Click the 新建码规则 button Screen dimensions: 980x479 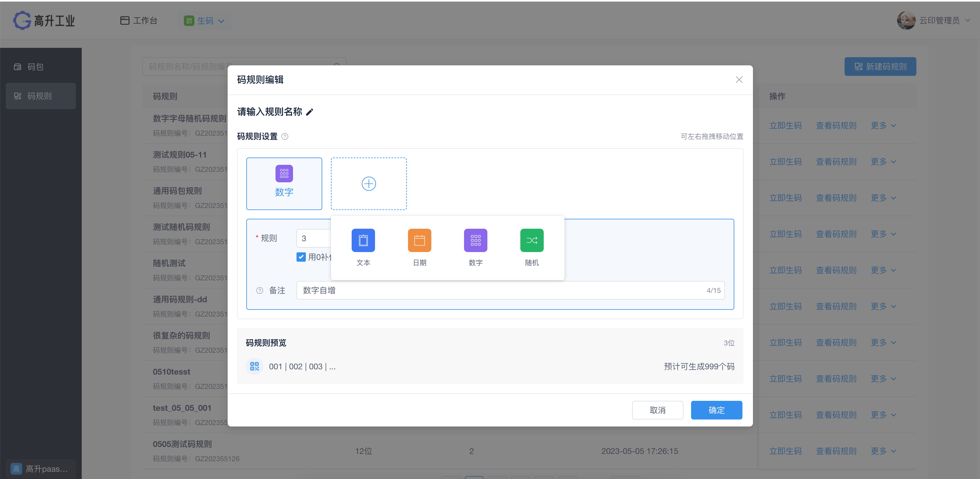880,67
